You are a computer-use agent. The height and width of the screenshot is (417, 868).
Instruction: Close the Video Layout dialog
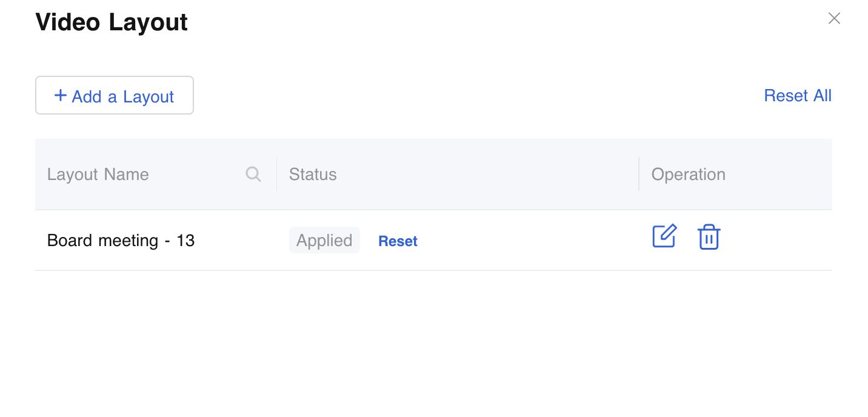(x=834, y=19)
